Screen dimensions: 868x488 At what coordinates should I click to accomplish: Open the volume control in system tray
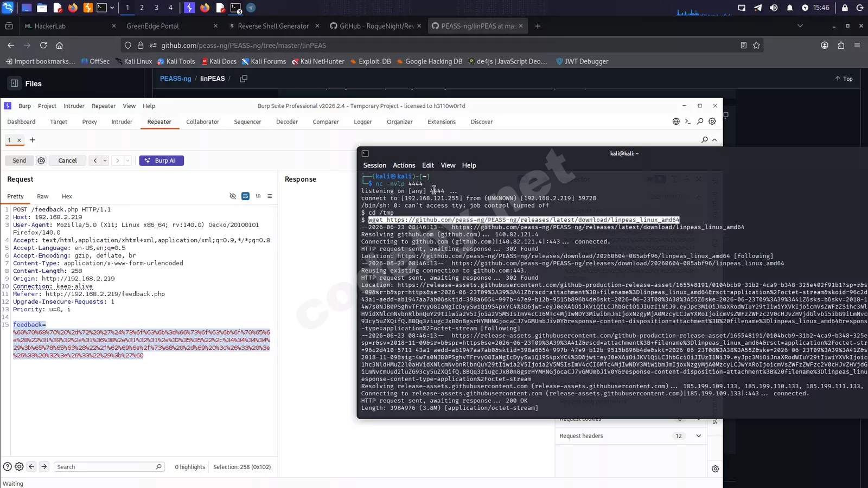(774, 8)
